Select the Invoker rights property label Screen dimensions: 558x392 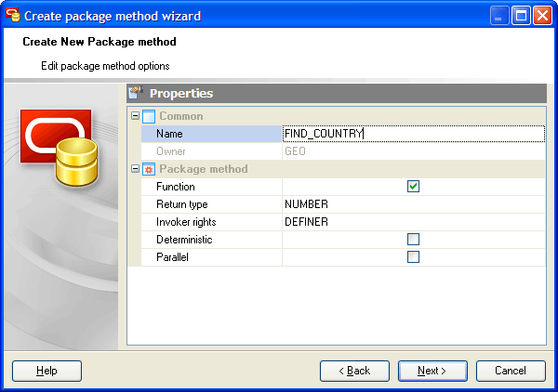(x=186, y=222)
